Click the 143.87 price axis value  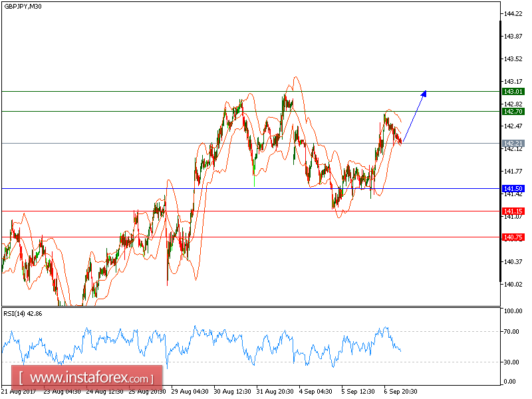pos(513,37)
